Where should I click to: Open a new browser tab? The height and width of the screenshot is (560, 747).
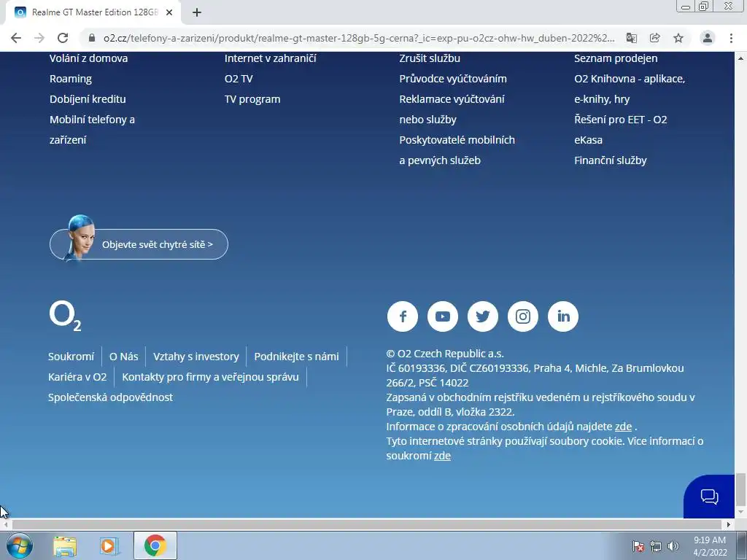pyautogui.click(x=197, y=12)
